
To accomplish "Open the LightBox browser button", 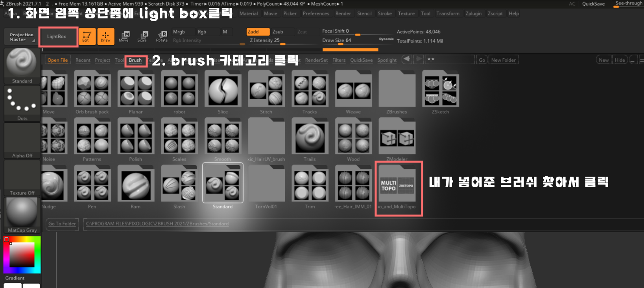I will pyautogui.click(x=58, y=37).
